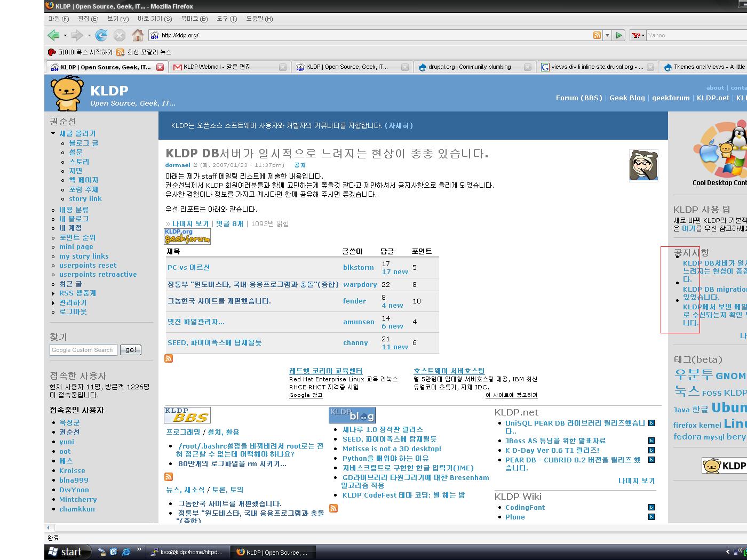Click the blue icon beside K D-Day Ver 0.6 T1
The height and width of the screenshot is (560, 747).
651,450
